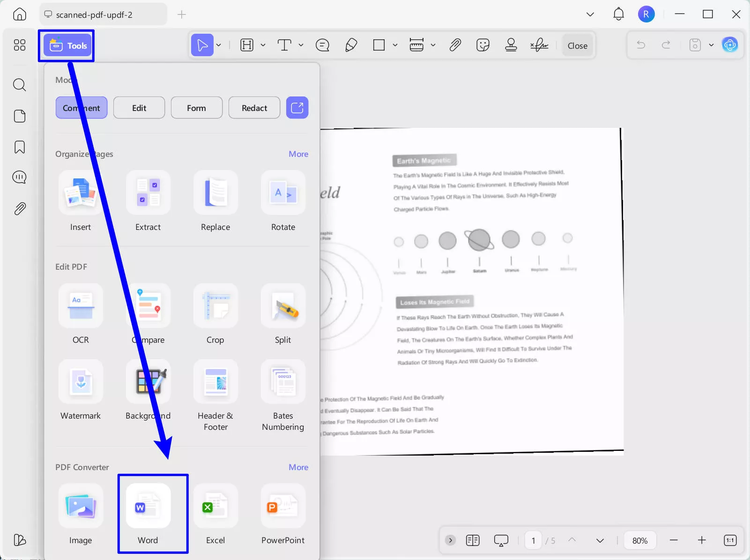Click the scanned-pdf-updf-2 tab

[x=103, y=14]
